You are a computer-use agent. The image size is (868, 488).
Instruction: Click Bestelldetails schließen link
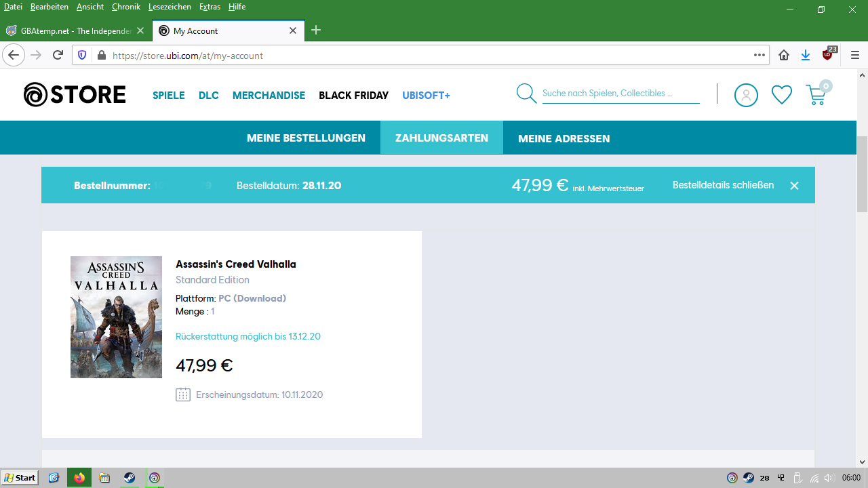click(x=723, y=185)
